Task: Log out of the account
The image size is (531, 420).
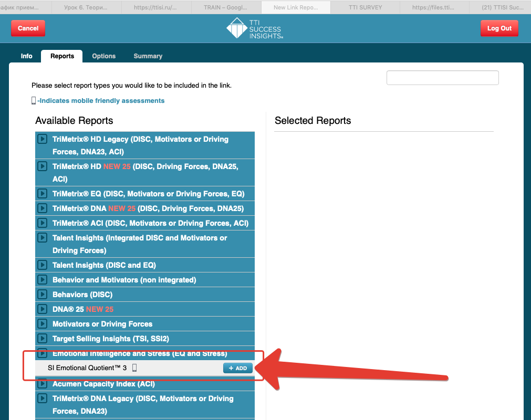Action: [x=499, y=28]
